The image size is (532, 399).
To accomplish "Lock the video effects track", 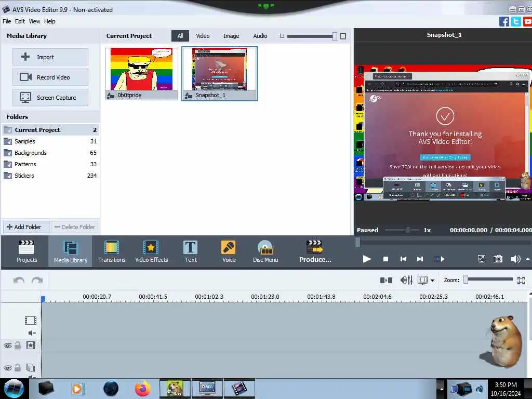I will pos(18,345).
